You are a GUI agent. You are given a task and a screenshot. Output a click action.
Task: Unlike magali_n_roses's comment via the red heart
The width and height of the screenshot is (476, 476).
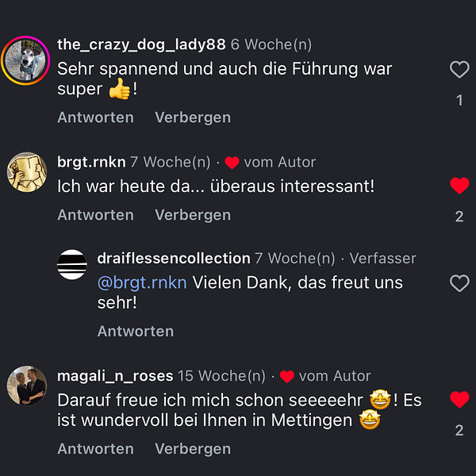(x=459, y=399)
